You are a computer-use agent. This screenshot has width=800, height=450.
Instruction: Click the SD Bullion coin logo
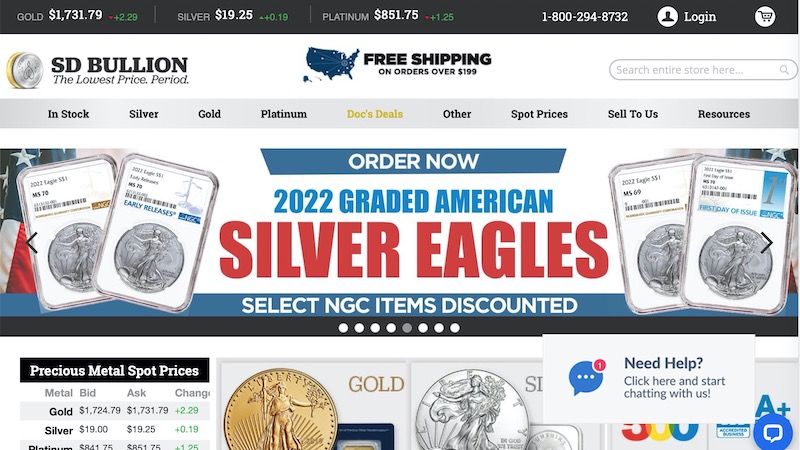tap(24, 70)
